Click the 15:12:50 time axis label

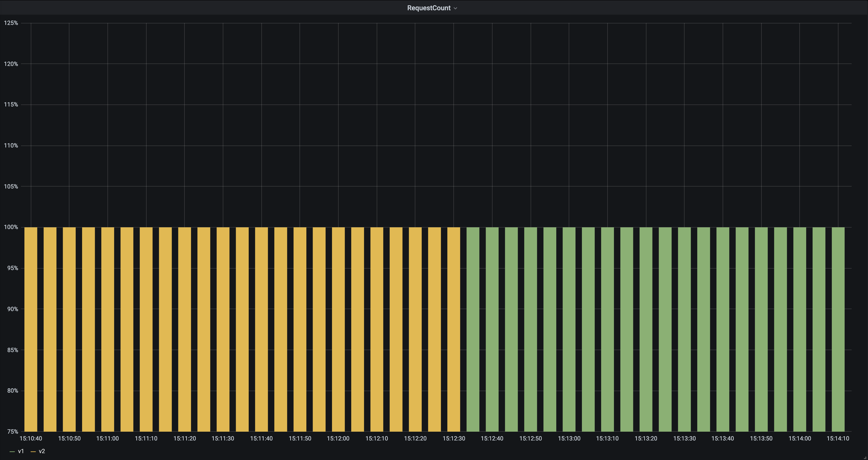point(530,439)
